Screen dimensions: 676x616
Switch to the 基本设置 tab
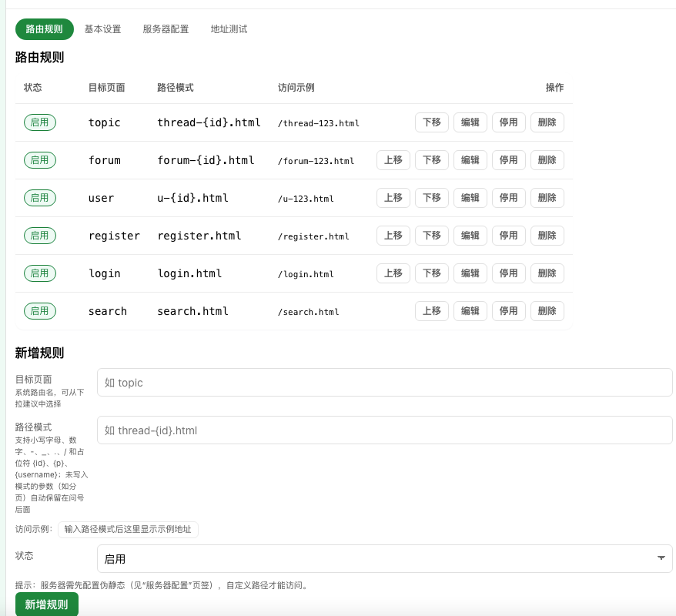tap(102, 29)
